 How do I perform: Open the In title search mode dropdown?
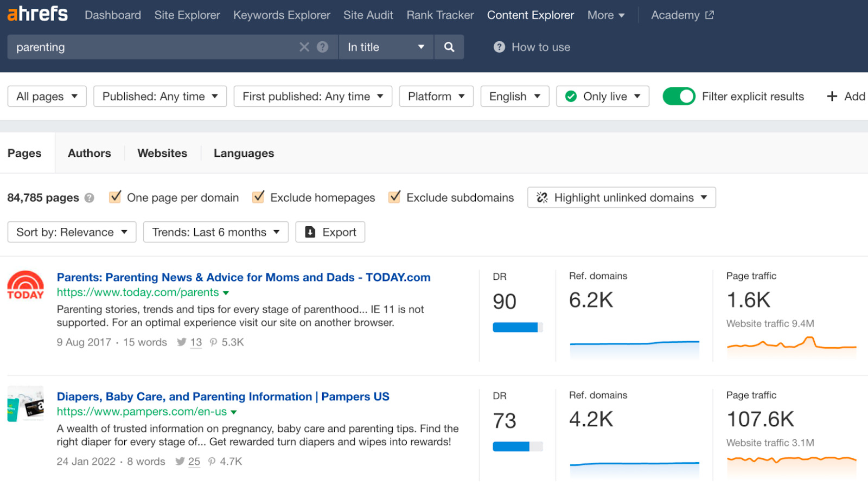(386, 47)
